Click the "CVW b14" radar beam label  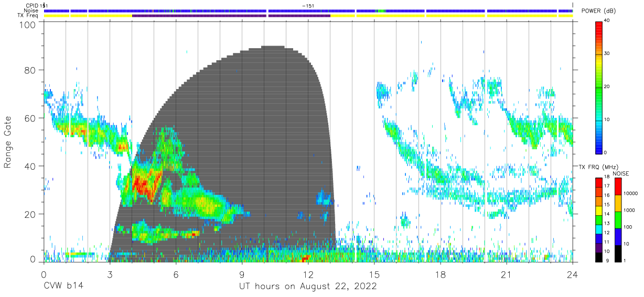(x=63, y=287)
